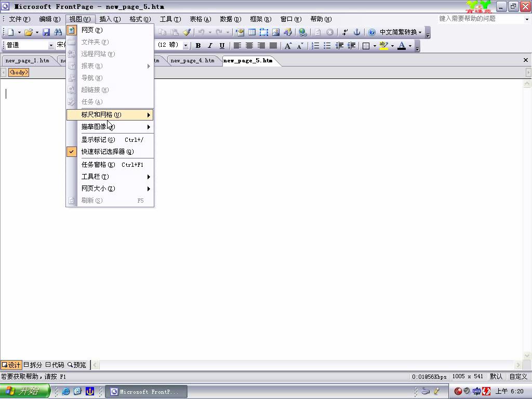The height and width of the screenshot is (399, 532).
Task: Click the binoculars Find icon
Action: point(58,32)
